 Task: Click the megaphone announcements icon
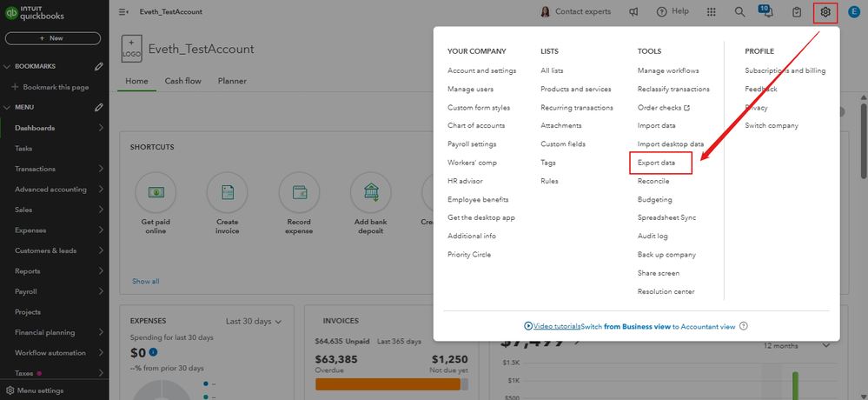pyautogui.click(x=633, y=12)
